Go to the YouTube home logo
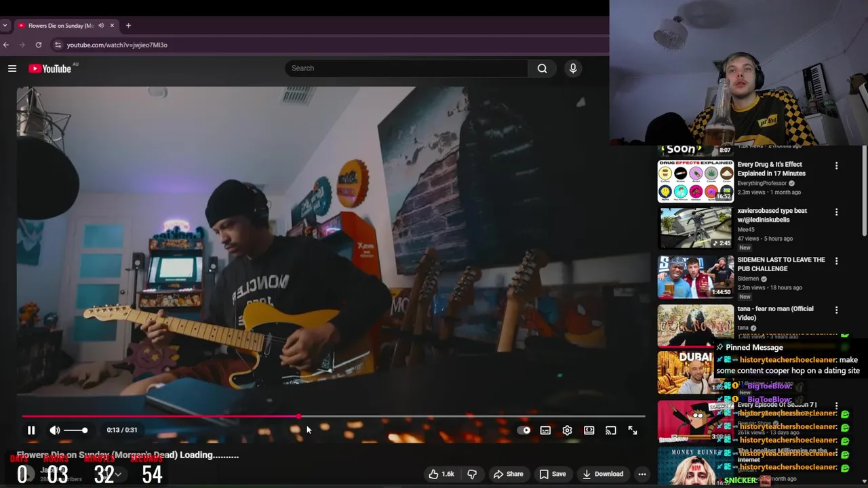Screen dimensions: 868x488 pyautogui.click(x=50, y=68)
